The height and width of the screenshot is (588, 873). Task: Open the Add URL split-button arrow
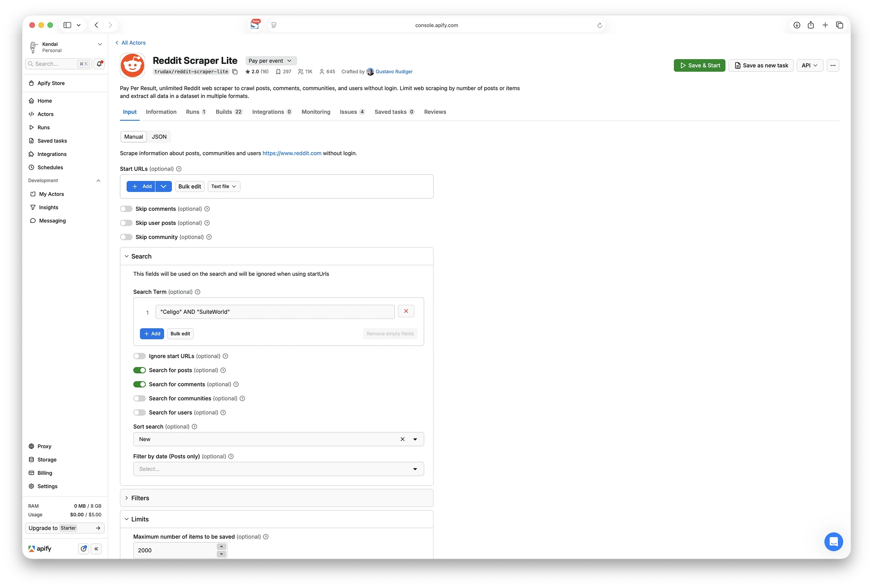click(164, 186)
